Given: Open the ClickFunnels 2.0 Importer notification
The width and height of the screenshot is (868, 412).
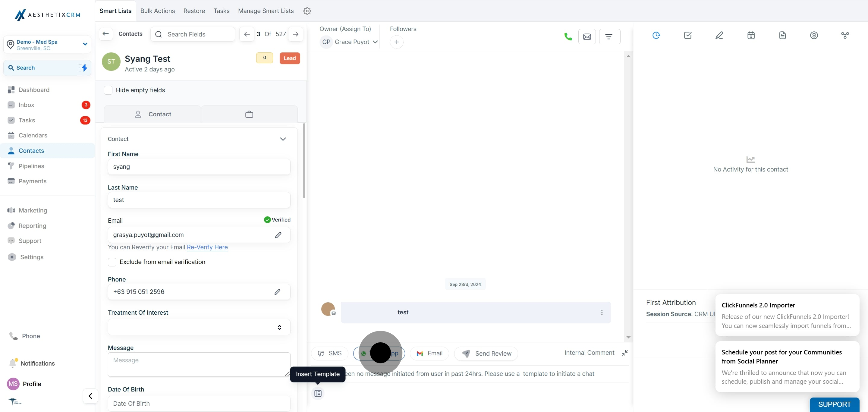Looking at the screenshot, I should [x=787, y=315].
